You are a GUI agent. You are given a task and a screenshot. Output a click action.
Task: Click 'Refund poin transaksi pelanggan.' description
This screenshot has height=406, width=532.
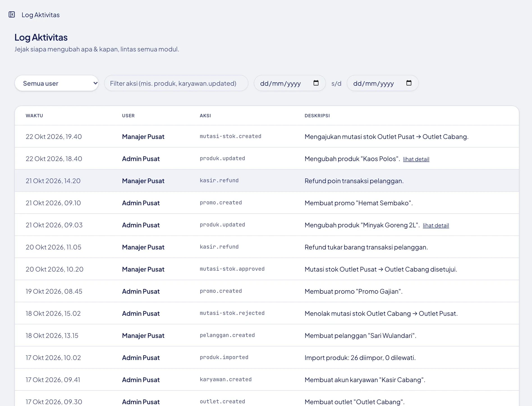(354, 181)
